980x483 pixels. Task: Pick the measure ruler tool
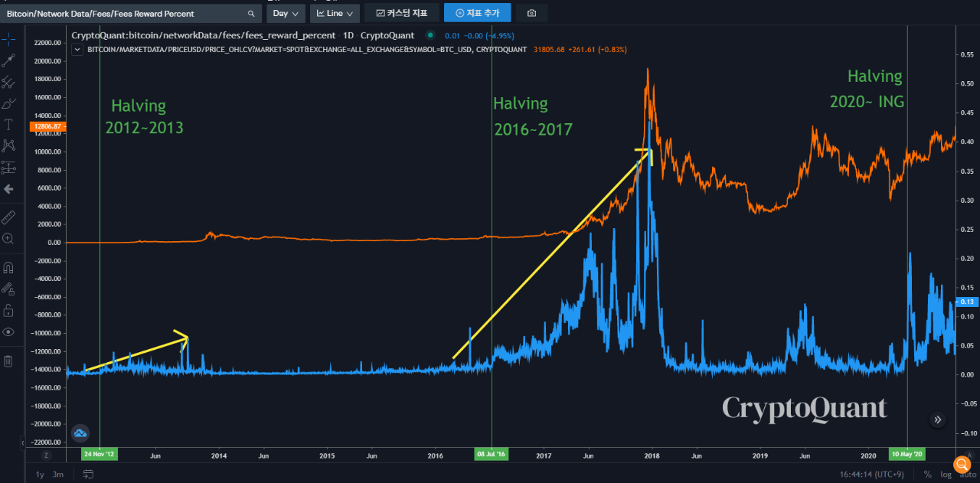coord(10,217)
